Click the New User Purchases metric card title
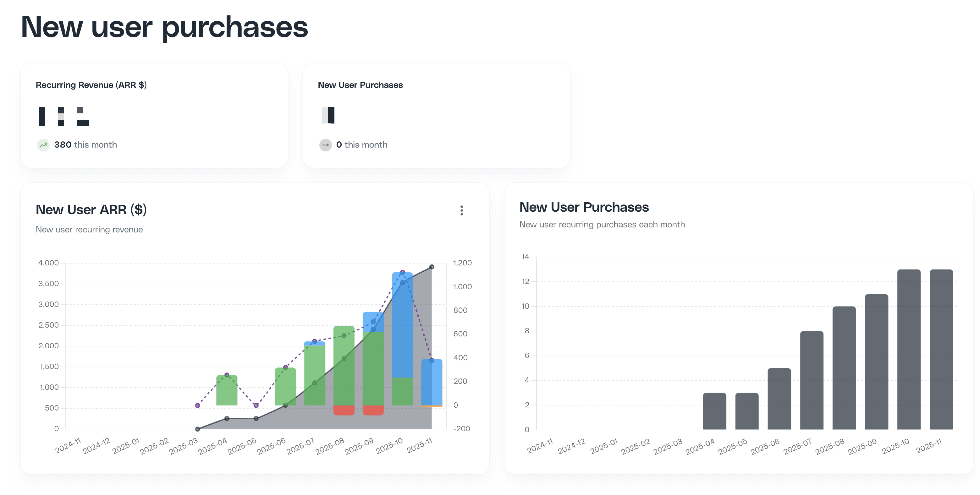Screen dimensions: 980x495 [360, 85]
